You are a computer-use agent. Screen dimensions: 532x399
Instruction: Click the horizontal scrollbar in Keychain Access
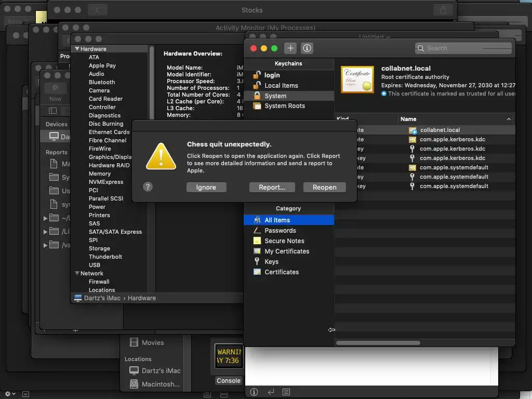click(378, 343)
